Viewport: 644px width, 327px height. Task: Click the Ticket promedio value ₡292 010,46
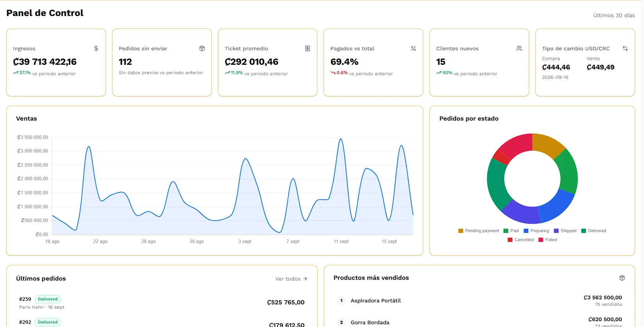tap(252, 62)
